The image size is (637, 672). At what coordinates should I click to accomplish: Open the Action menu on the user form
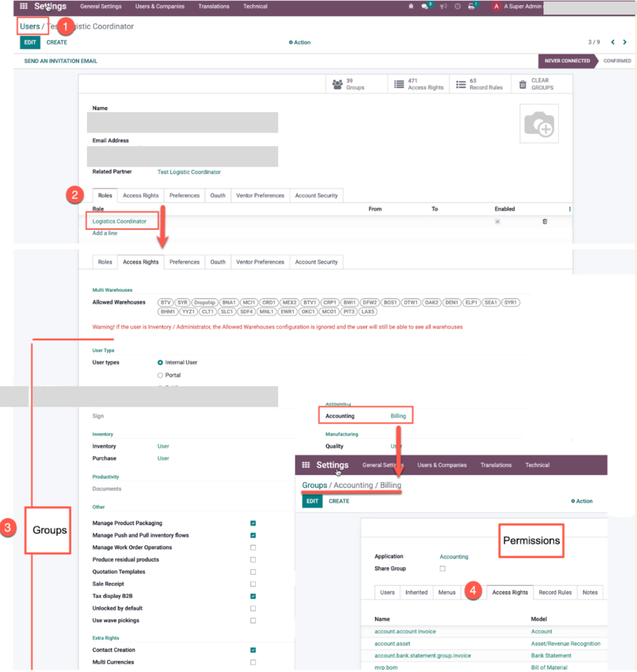pyautogui.click(x=299, y=42)
